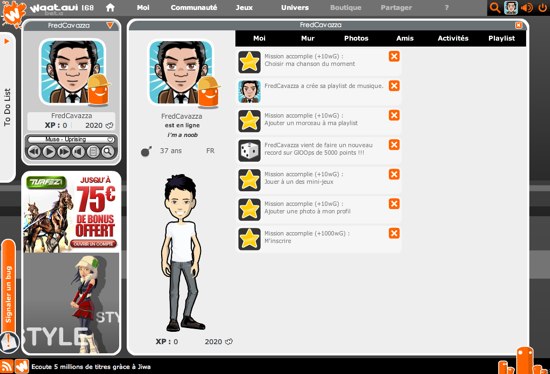Click the side panel profile avatar picture
Image resolution: width=550 pixels, height=374 pixels.
(73, 72)
